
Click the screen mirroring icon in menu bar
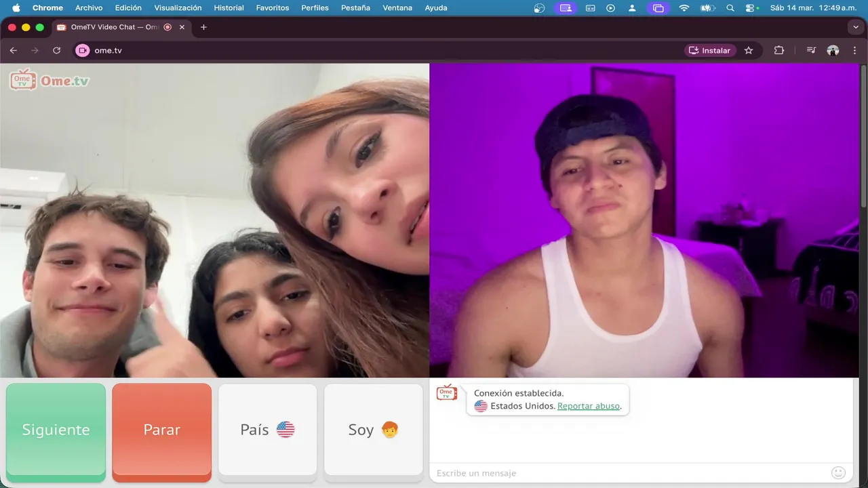[657, 8]
